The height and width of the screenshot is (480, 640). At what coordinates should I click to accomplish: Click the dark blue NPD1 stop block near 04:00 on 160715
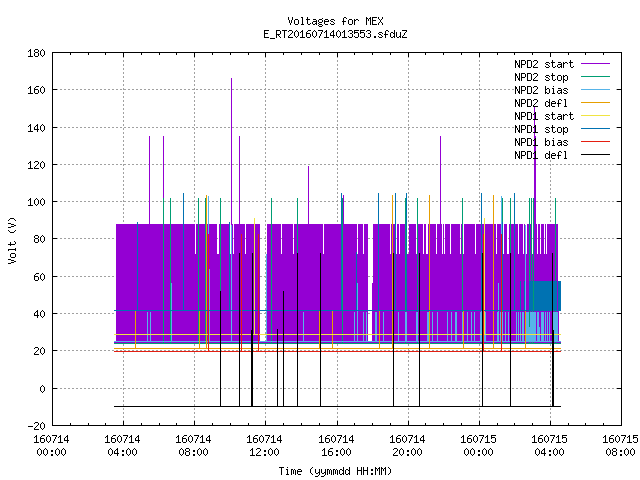tap(545, 296)
